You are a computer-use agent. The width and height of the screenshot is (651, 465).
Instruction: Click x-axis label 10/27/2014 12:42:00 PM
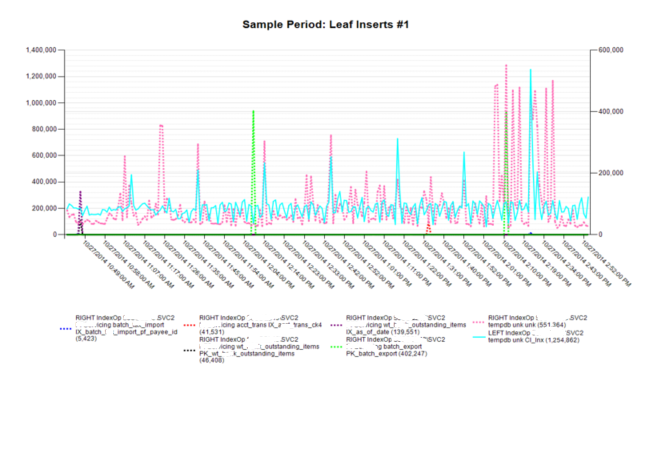point(348,263)
